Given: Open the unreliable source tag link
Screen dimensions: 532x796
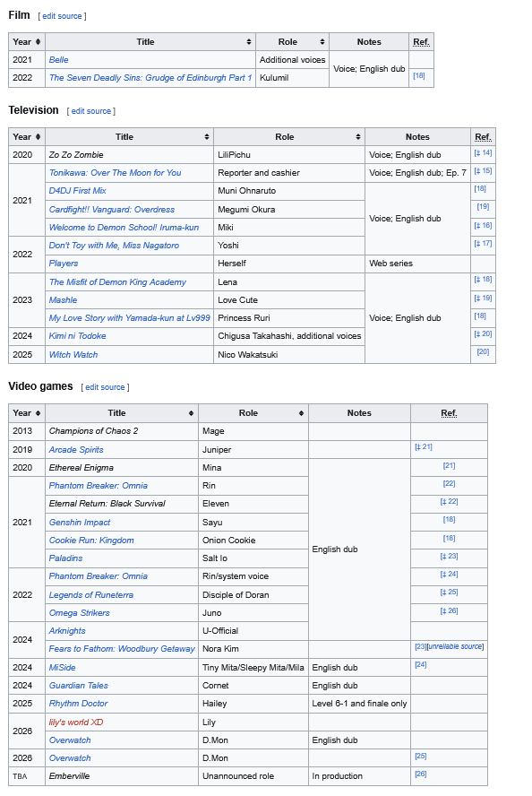Looking at the screenshot, I should pos(456,646).
